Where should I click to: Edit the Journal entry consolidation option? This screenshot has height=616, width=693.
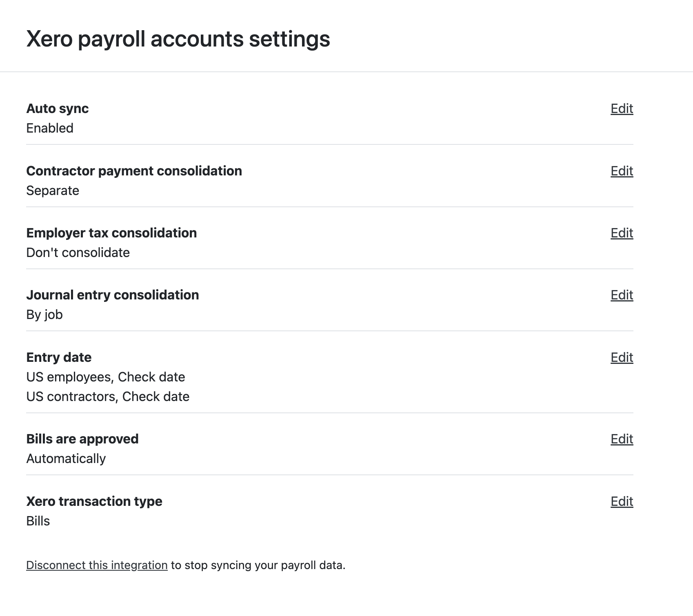pyautogui.click(x=622, y=295)
